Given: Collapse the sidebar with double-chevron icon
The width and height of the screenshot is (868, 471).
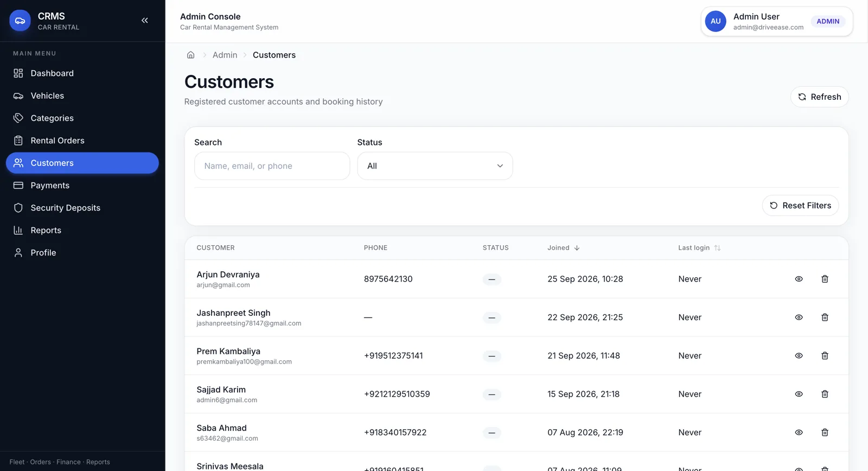Looking at the screenshot, I should pyautogui.click(x=145, y=21).
